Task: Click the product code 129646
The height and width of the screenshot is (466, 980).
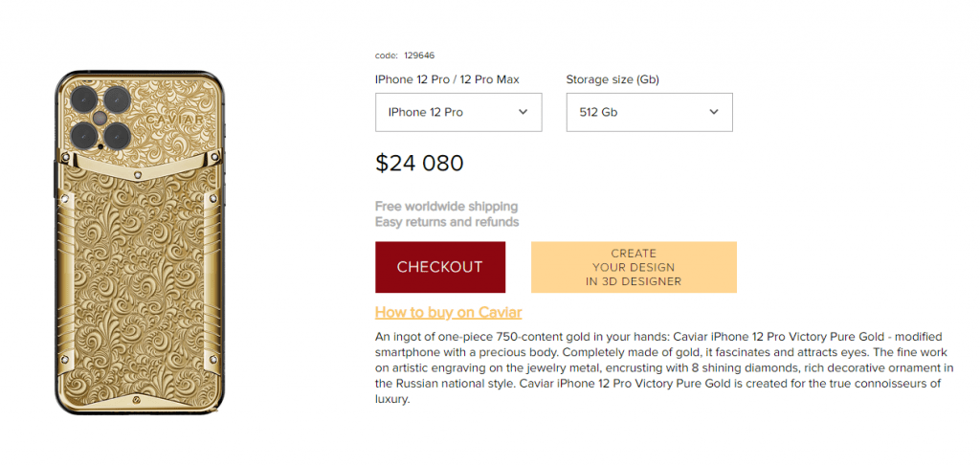Action: click(419, 55)
